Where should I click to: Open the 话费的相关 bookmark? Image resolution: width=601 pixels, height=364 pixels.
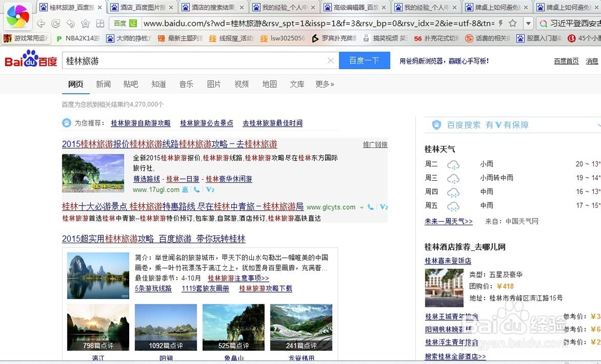point(488,38)
